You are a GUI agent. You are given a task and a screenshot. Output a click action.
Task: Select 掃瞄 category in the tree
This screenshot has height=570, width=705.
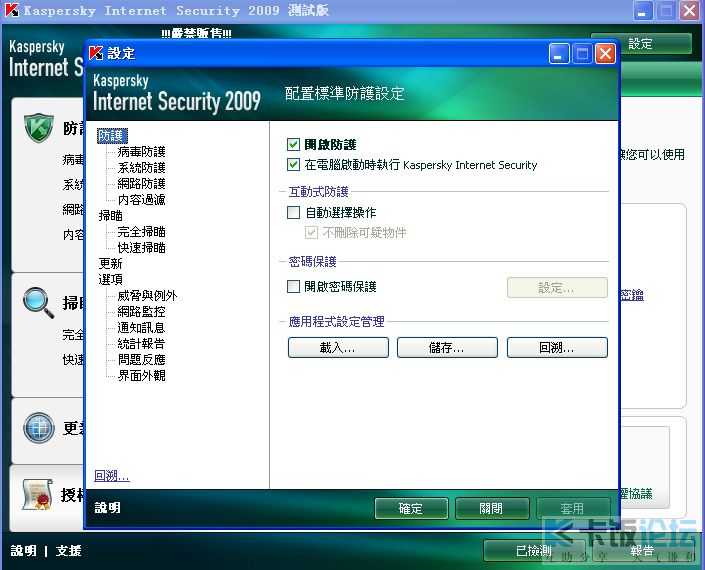pyautogui.click(x=110, y=216)
